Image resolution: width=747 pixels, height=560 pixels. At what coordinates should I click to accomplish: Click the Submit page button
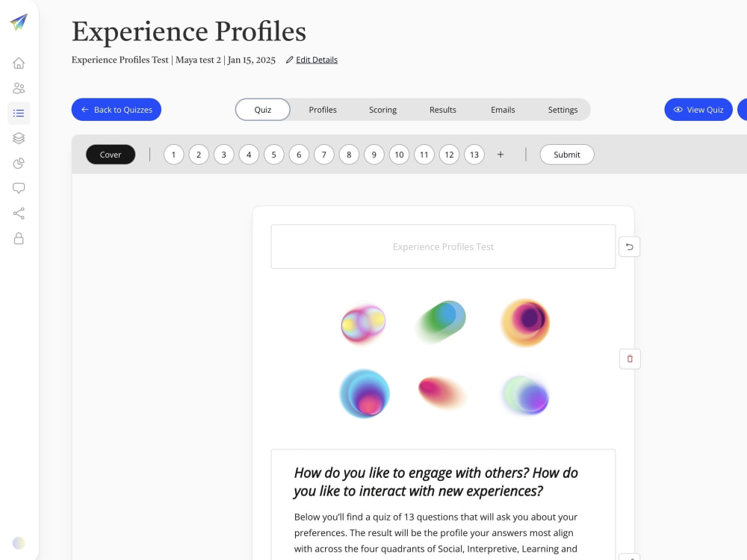567,155
